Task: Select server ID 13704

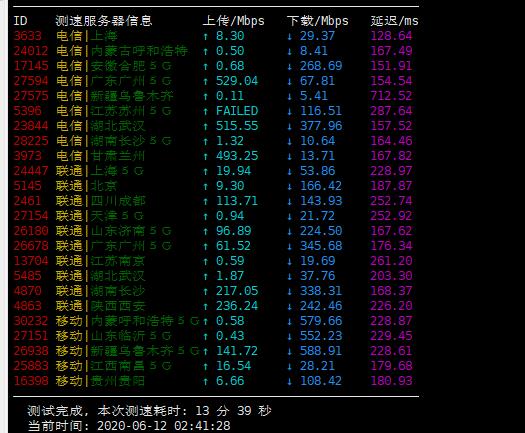Action: (31, 261)
